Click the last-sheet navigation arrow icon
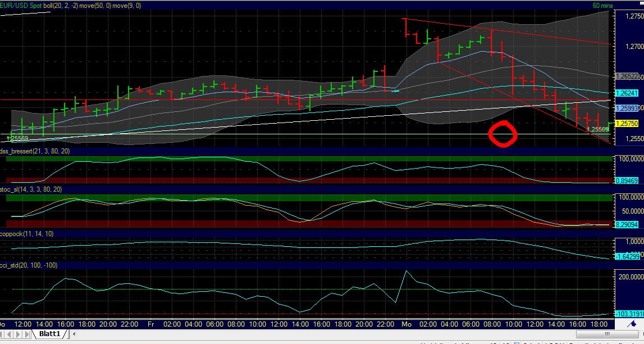Image resolution: width=644 pixels, height=344 pixels. click(x=26, y=334)
